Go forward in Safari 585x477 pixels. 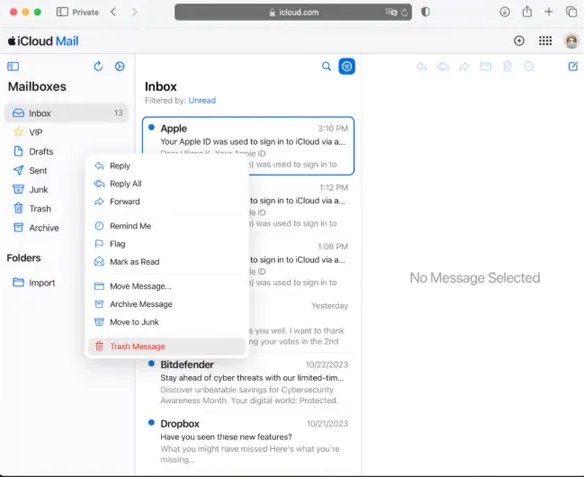click(x=134, y=12)
